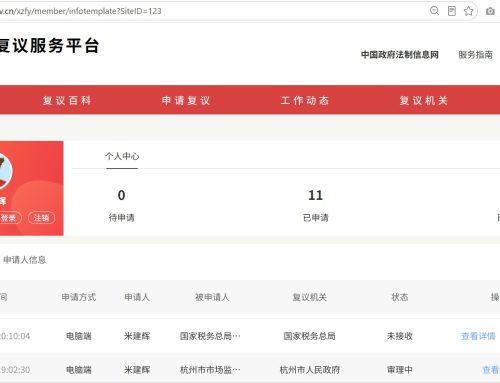
Task: Open 工作动态 navigation menu
Action: (x=305, y=100)
